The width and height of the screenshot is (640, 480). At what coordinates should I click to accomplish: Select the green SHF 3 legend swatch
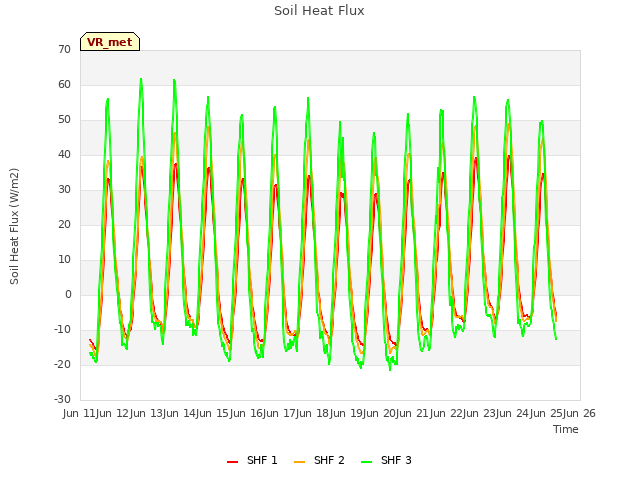coord(367,462)
